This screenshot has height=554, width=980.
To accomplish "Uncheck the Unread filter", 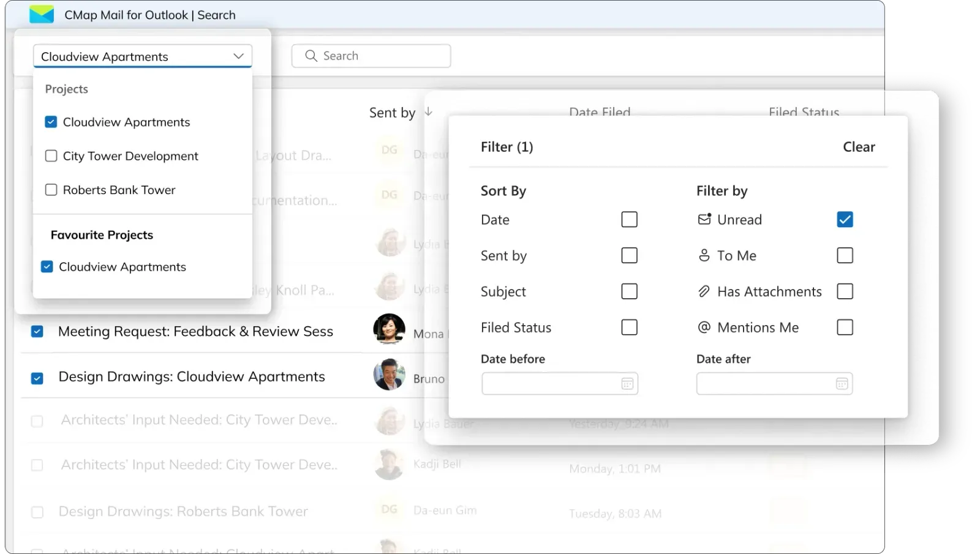I will pyautogui.click(x=845, y=219).
